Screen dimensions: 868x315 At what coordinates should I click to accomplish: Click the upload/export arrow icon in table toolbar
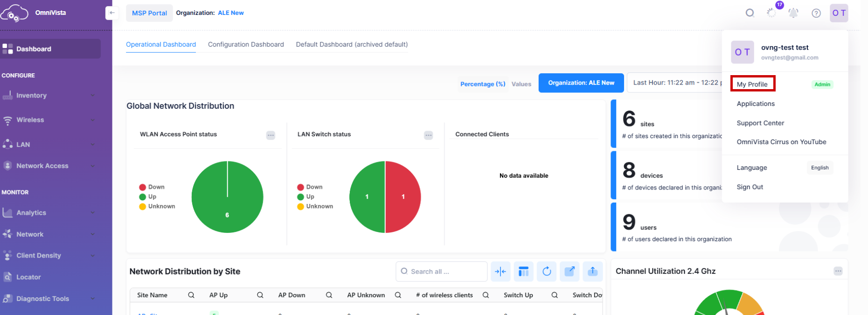592,272
